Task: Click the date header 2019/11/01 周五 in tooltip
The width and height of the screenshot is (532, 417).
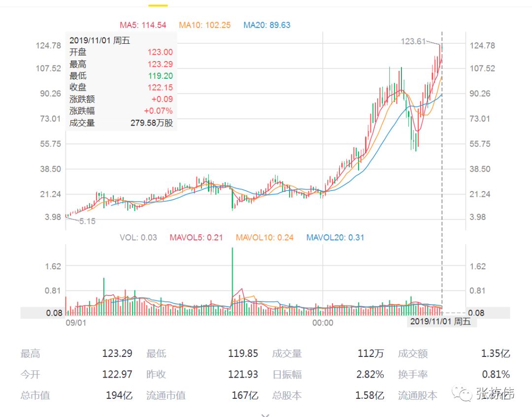Action: (100, 41)
